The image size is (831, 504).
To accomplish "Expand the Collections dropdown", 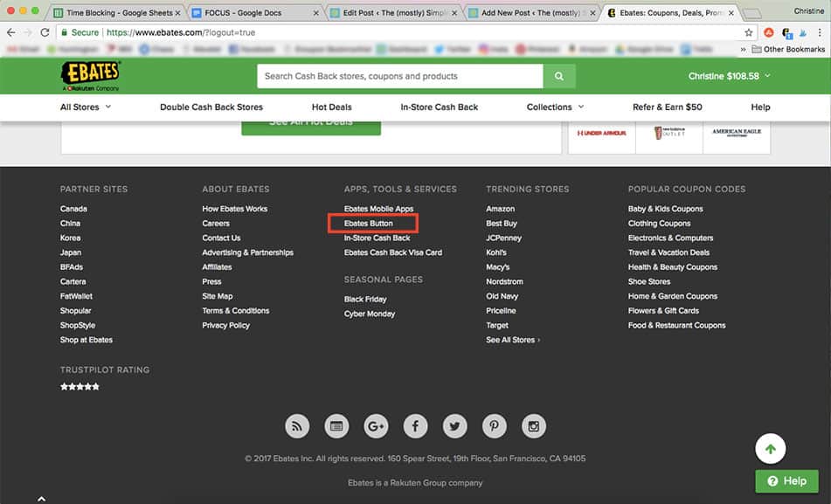I will click(555, 107).
